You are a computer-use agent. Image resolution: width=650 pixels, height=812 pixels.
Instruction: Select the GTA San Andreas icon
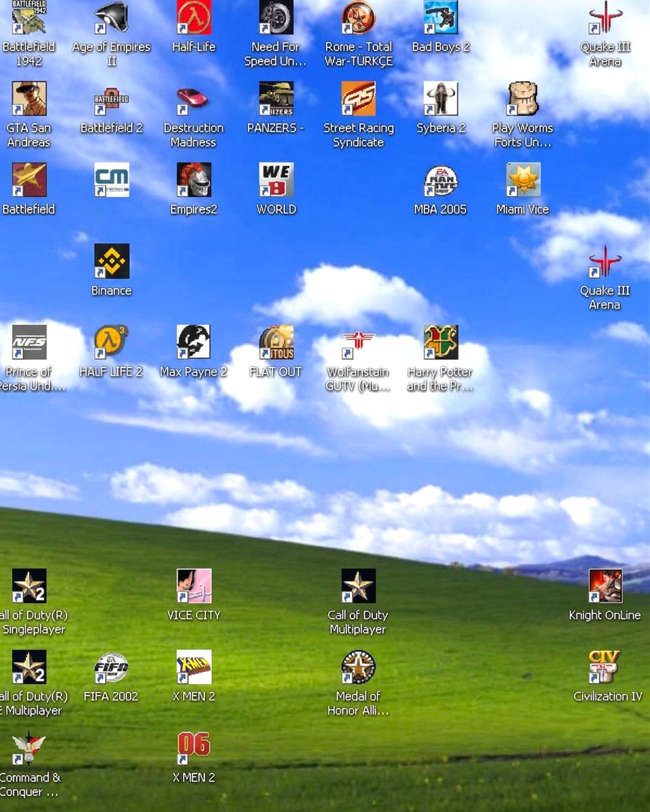pyautogui.click(x=29, y=99)
